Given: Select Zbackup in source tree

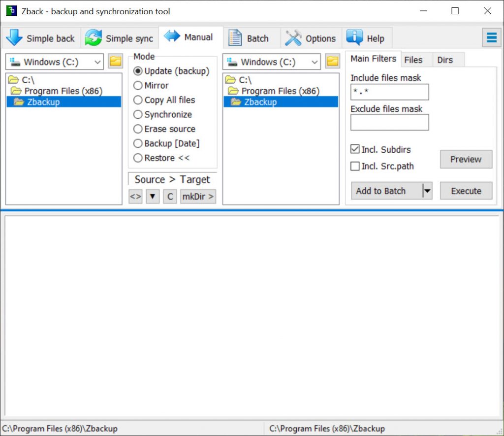Looking at the screenshot, I should point(63,101).
